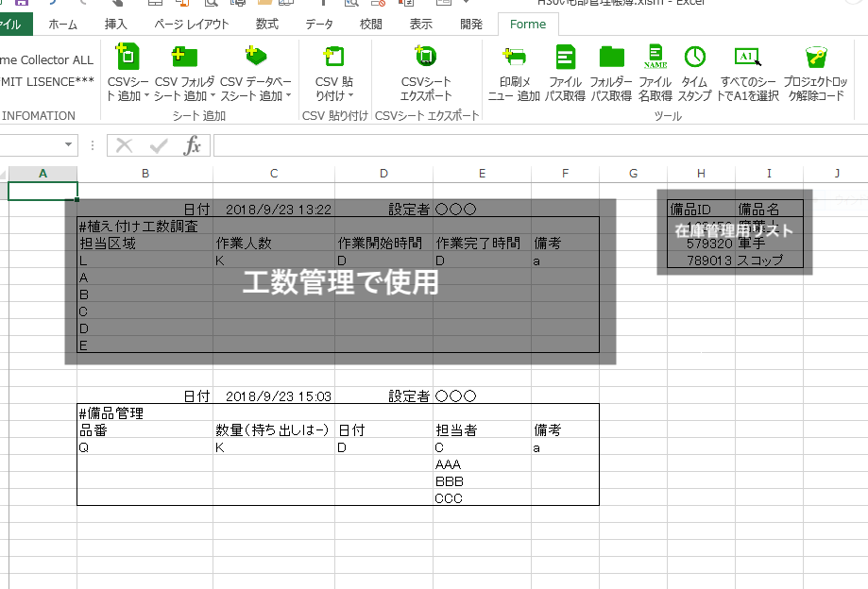Open the CSV フォルダシート追加 dropdown arrow
The height and width of the screenshot is (589, 868).
point(213,95)
